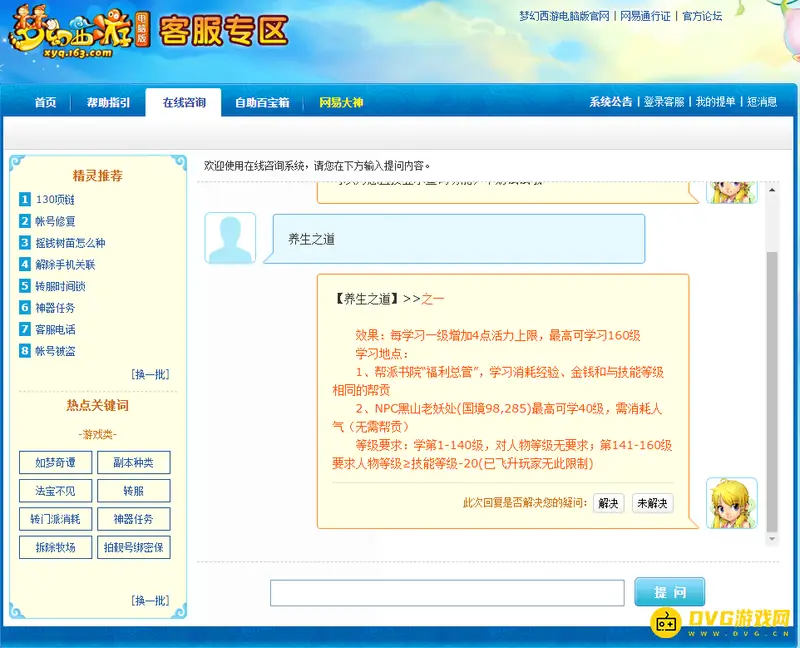Click the chat scrollbar down arrow
The width and height of the screenshot is (800, 648).
[772, 539]
